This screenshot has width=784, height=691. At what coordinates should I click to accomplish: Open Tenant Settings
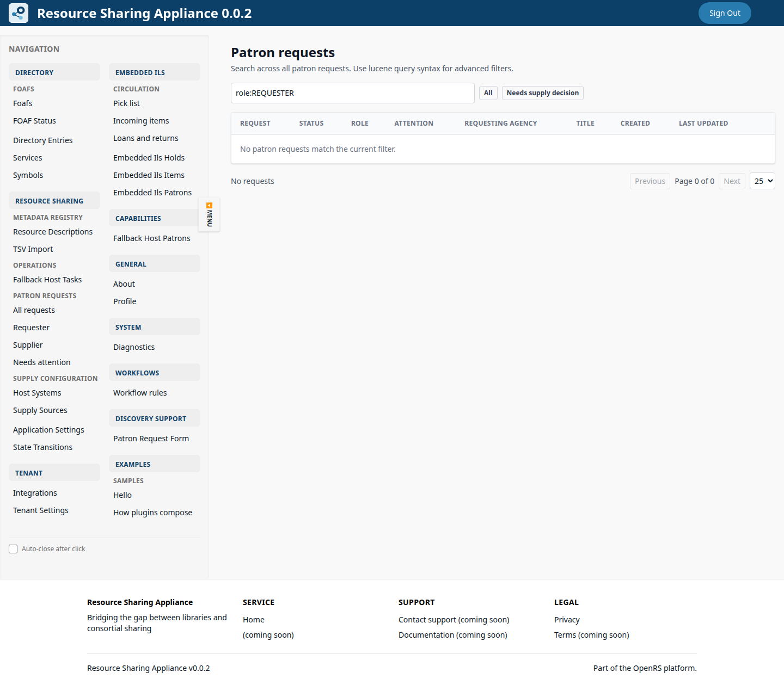pyautogui.click(x=41, y=510)
